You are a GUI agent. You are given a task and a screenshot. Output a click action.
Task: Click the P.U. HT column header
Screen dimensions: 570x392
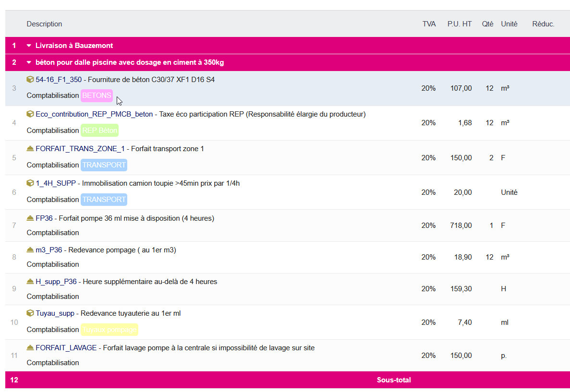tap(460, 24)
